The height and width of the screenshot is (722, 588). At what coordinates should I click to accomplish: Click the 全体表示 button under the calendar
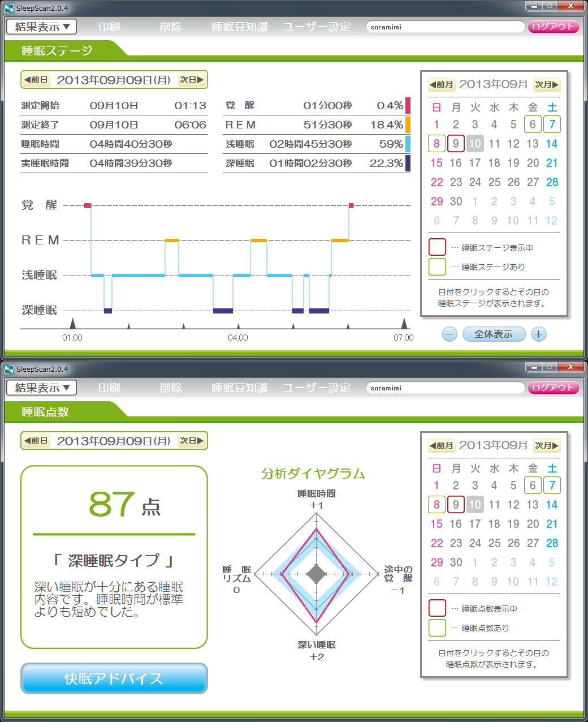click(x=494, y=334)
